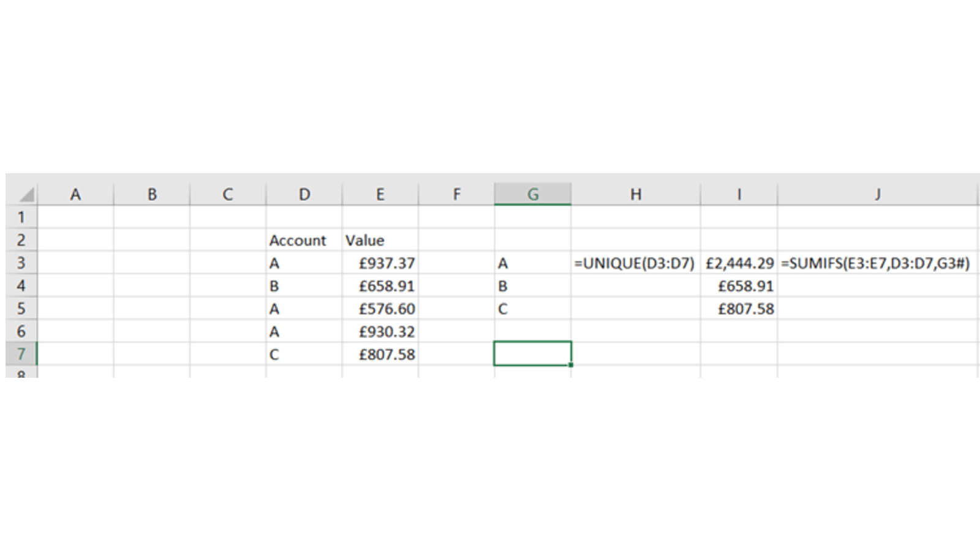This screenshot has height=551, width=980.
Task: Select the row 1 header
Action: (x=21, y=217)
